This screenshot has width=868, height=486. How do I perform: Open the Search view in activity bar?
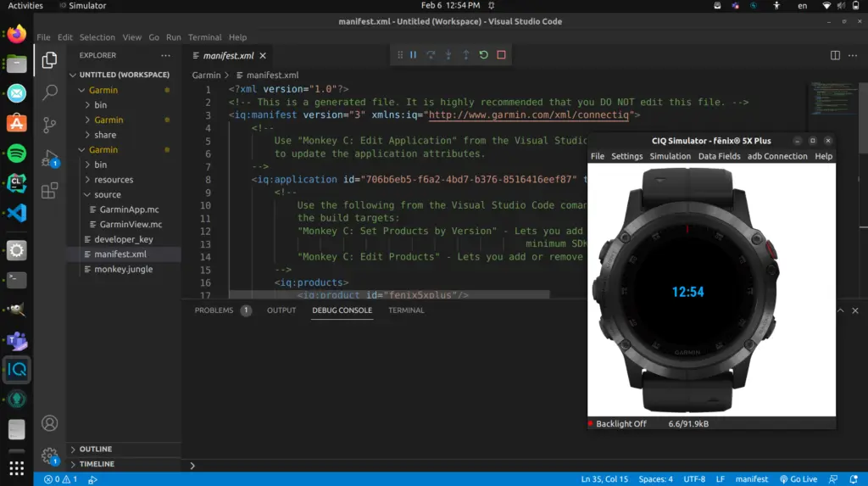(x=49, y=92)
